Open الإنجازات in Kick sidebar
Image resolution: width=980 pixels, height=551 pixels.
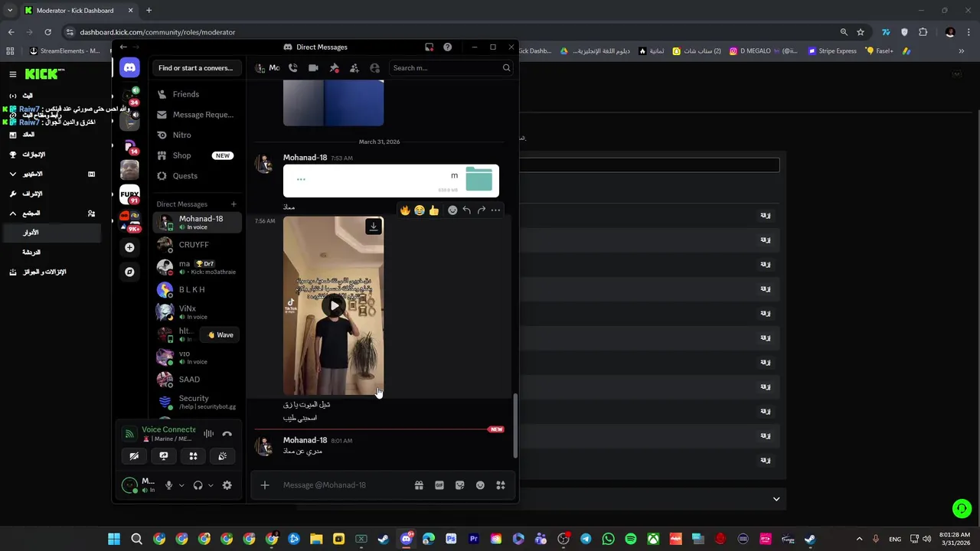point(34,155)
